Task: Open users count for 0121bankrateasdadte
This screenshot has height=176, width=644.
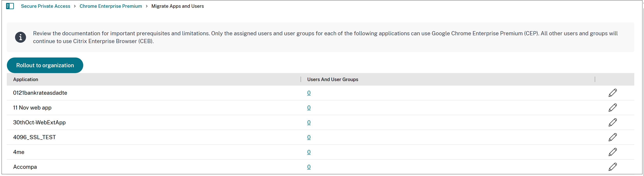Action: coord(309,93)
